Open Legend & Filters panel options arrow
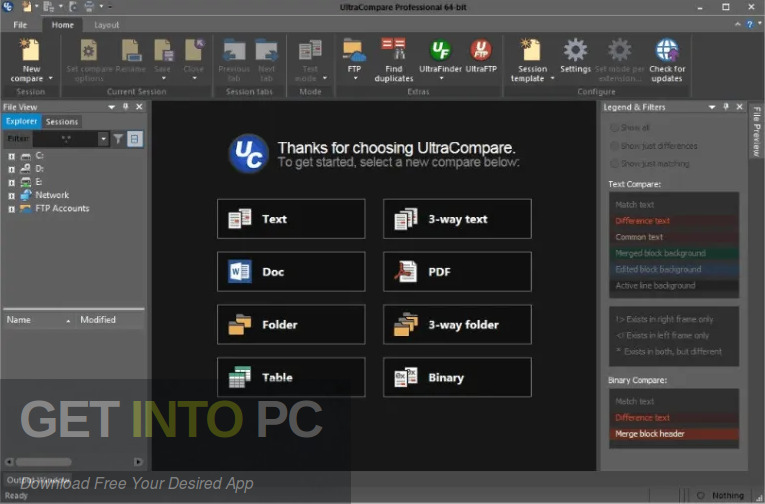 (x=712, y=106)
